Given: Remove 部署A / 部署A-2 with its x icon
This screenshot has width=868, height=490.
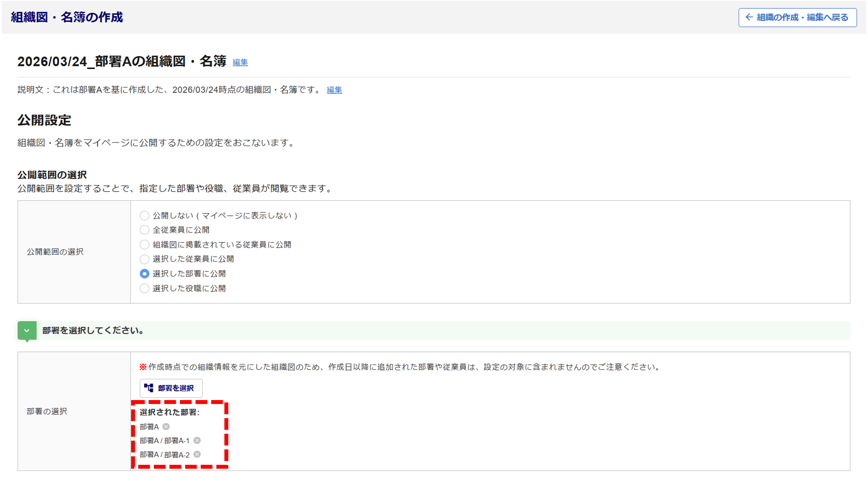Looking at the screenshot, I should (x=197, y=454).
